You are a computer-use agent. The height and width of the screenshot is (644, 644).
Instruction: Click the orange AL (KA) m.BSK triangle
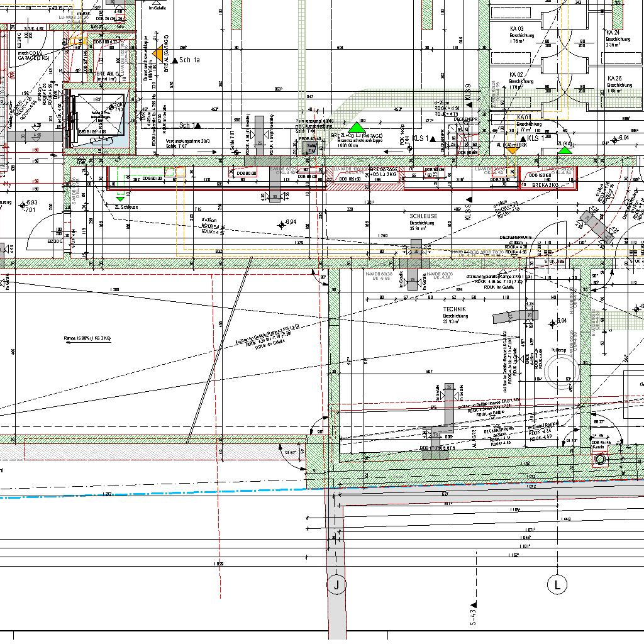point(511,151)
